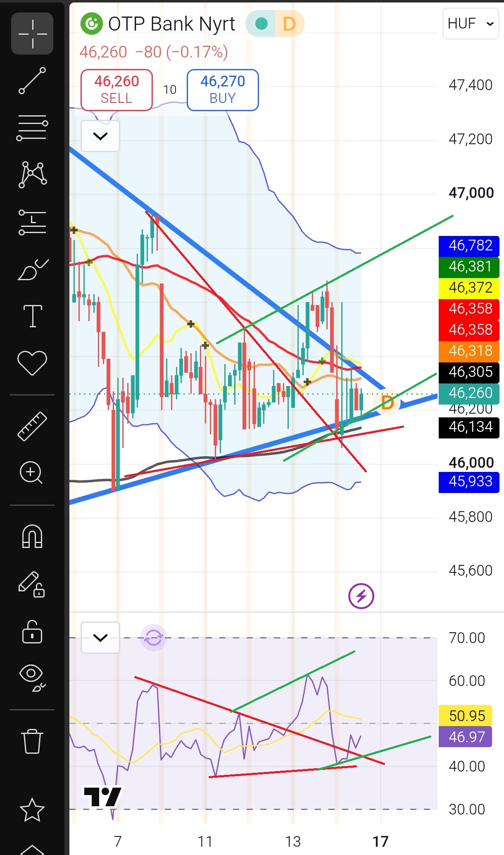Click the price change 46,260 −80 (−0.17%) text
Image resolution: width=504 pixels, height=855 pixels.
coord(154,52)
